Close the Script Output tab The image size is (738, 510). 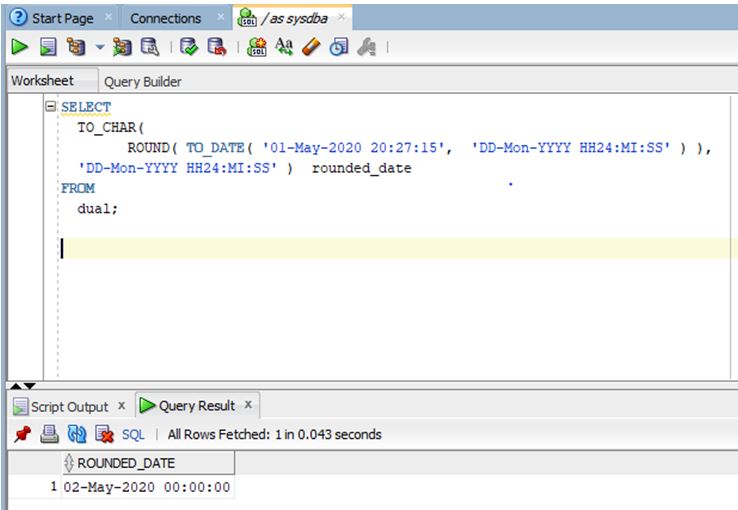(x=121, y=405)
